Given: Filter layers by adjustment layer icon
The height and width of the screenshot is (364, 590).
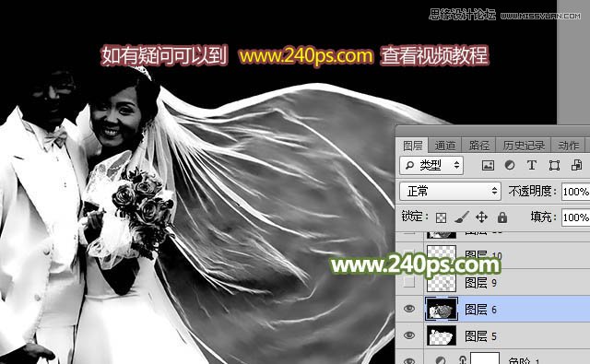Looking at the screenshot, I should (x=510, y=165).
